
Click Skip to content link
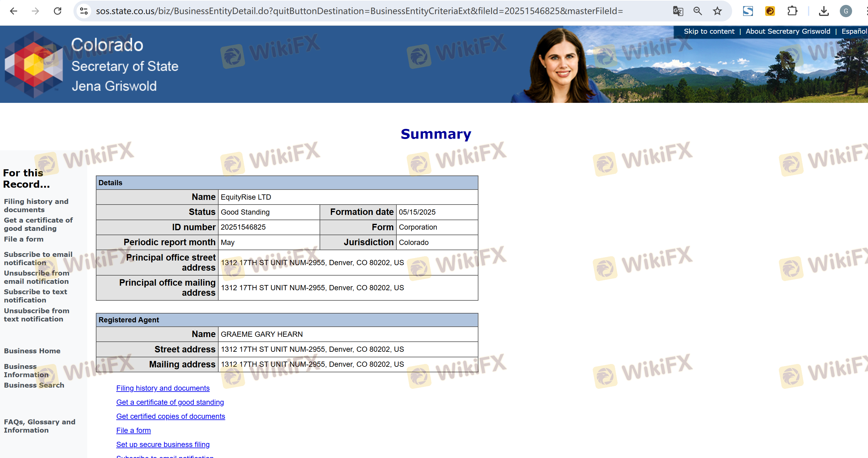click(709, 31)
